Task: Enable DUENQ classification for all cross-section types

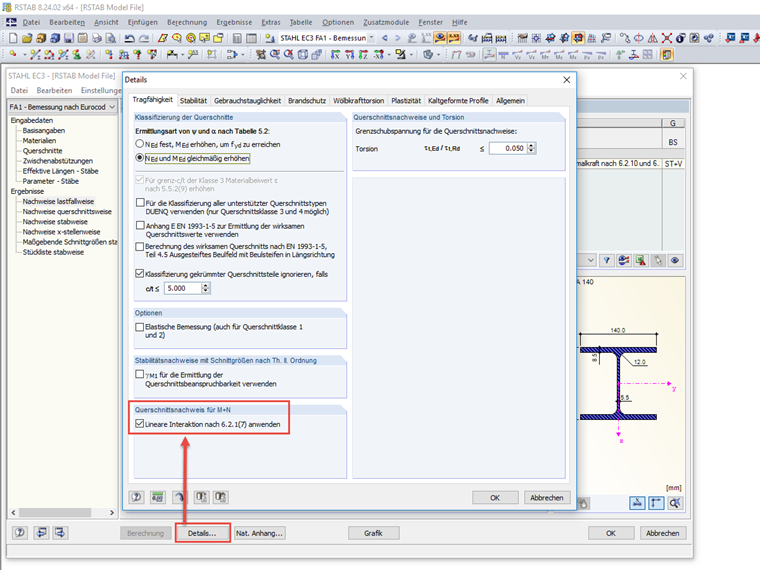Action: [140, 202]
